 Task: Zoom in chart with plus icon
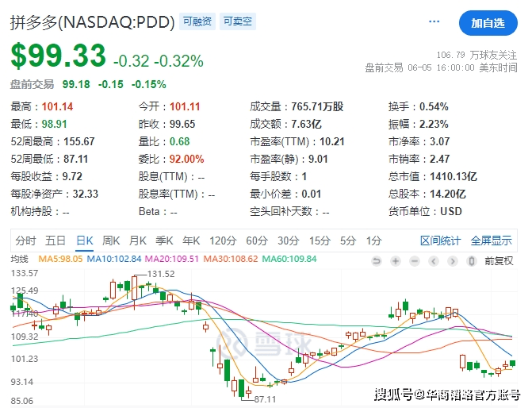(x=396, y=261)
